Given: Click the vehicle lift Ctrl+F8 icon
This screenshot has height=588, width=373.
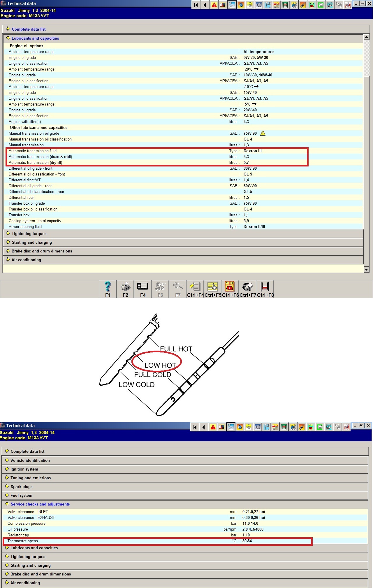Looking at the screenshot, I should pyautogui.click(x=265, y=289).
